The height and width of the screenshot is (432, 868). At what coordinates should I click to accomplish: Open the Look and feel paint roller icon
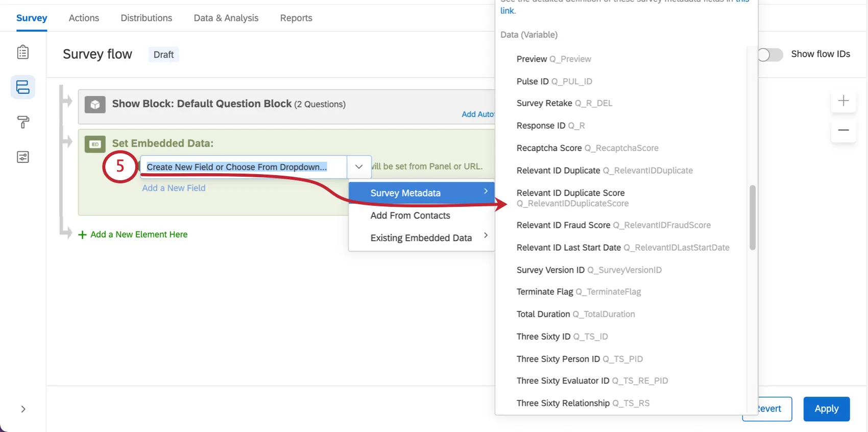coord(23,122)
